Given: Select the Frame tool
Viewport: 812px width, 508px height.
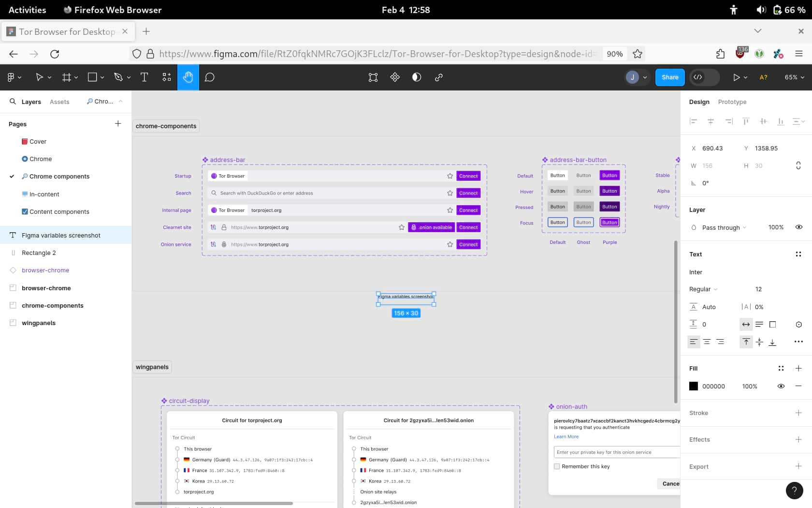Looking at the screenshot, I should 67,77.
